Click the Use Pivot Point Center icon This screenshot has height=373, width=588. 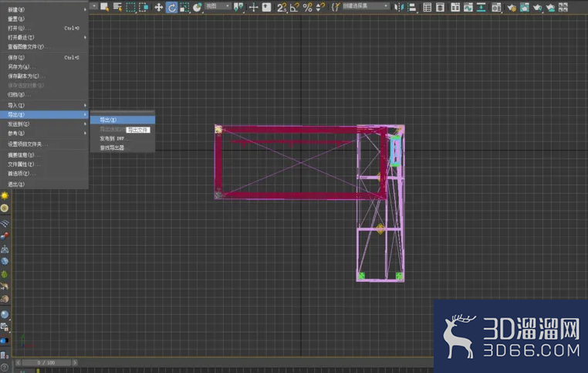click(x=238, y=7)
